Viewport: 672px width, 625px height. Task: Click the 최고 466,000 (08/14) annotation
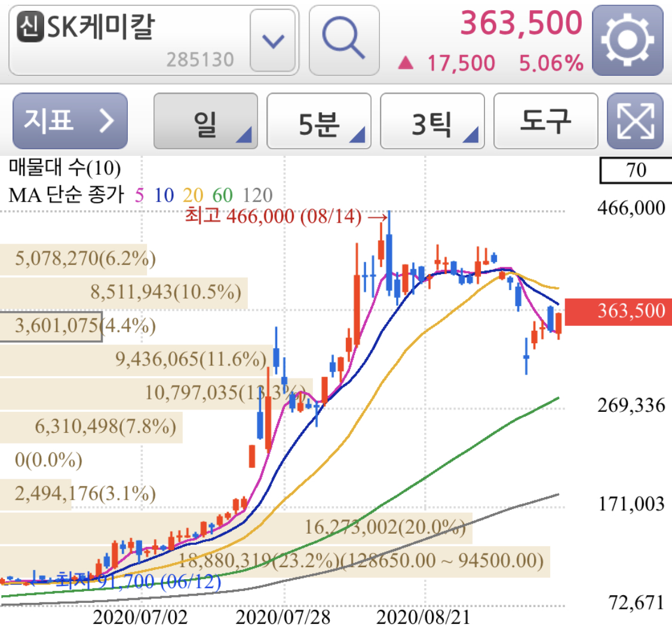[x=286, y=216]
